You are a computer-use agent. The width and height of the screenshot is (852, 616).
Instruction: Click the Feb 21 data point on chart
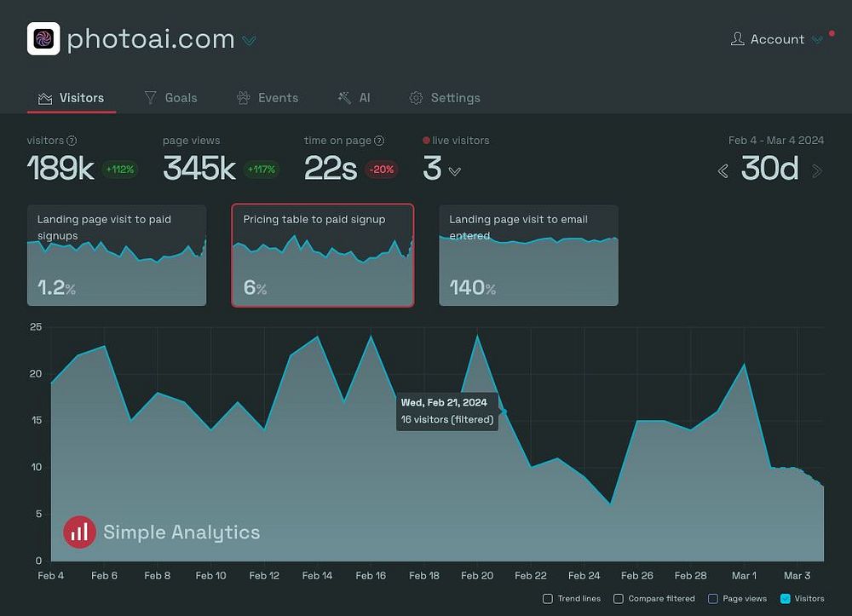coord(504,412)
